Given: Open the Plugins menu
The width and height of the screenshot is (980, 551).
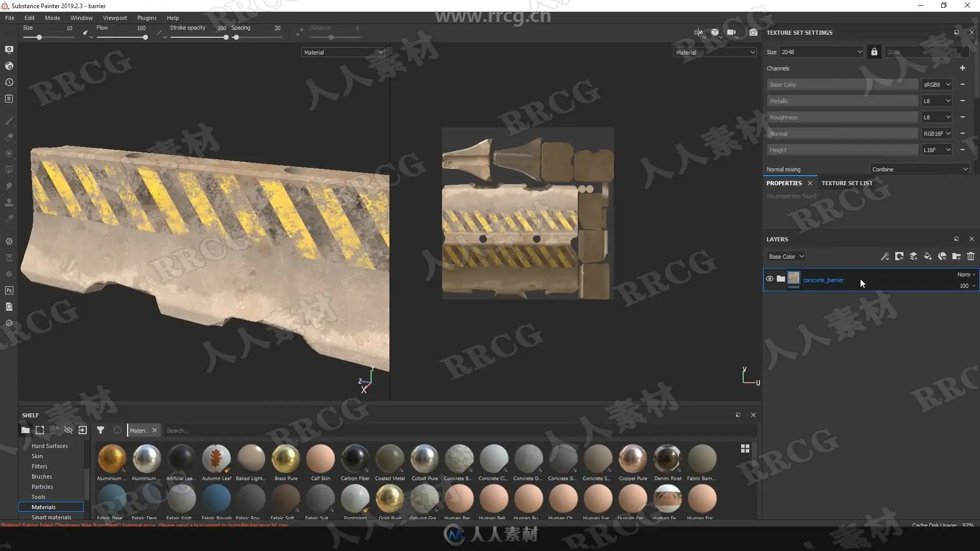Looking at the screenshot, I should click(146, 18).
